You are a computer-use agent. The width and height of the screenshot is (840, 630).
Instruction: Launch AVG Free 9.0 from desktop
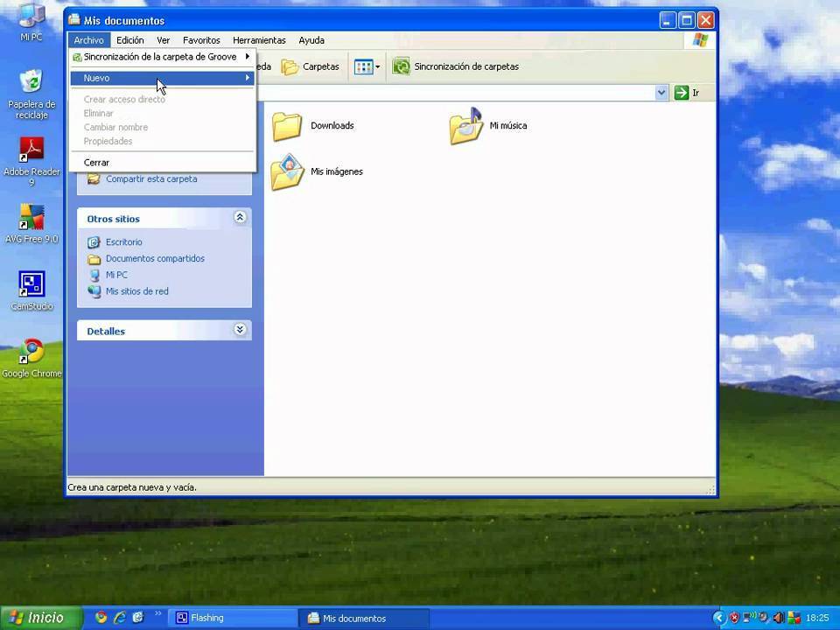(31, 218)
